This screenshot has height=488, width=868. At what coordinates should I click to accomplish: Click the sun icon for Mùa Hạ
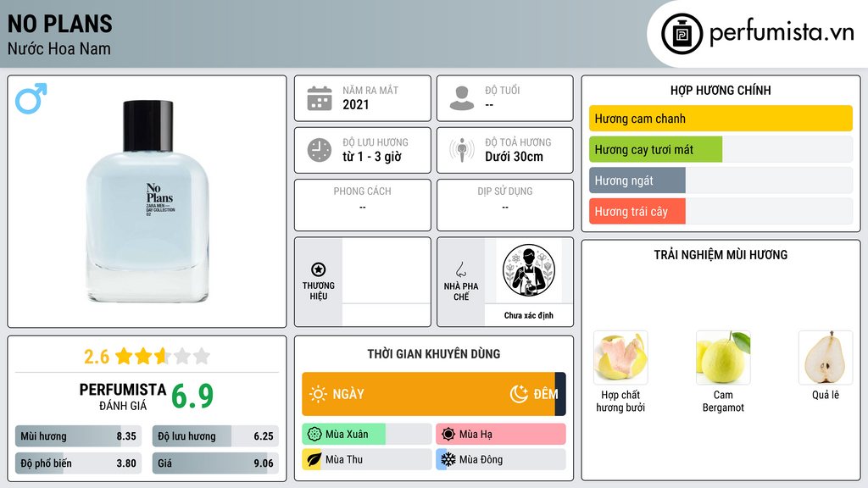[x=448, y=435]
